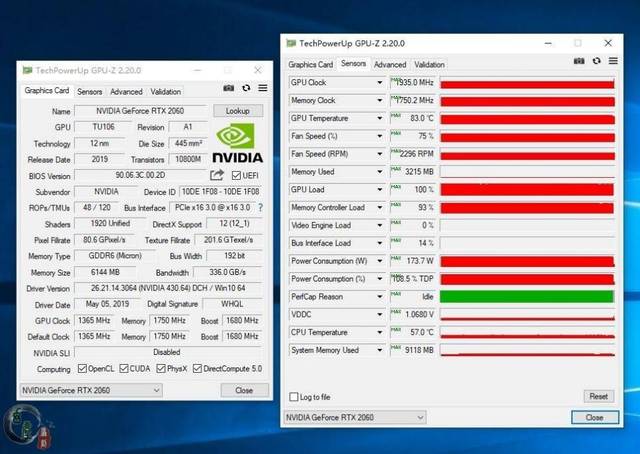Screen dimensions: 640x454
Task: Open Validation tab in Sensors window
Action: point(429,65)
